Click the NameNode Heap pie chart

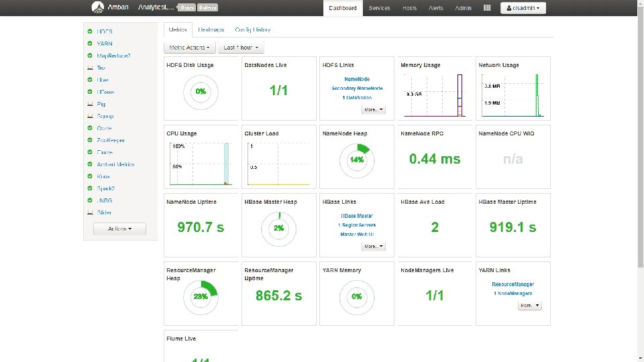tap(357, 160)
